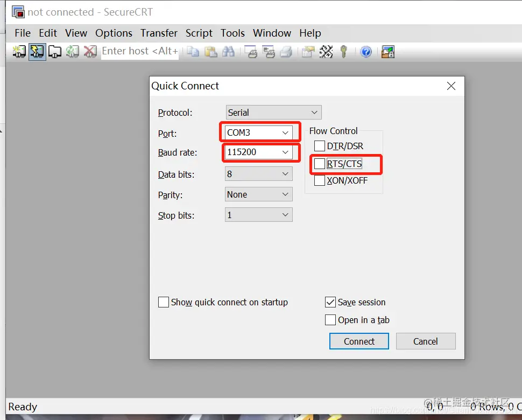Open the Edit menu

(x=48, y=33)
